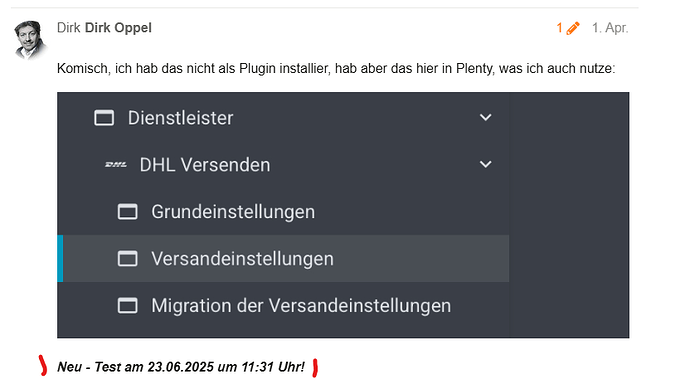Collapse the Dienstleister chevron
The image size is (690, 388).
[x=485, y=117]
